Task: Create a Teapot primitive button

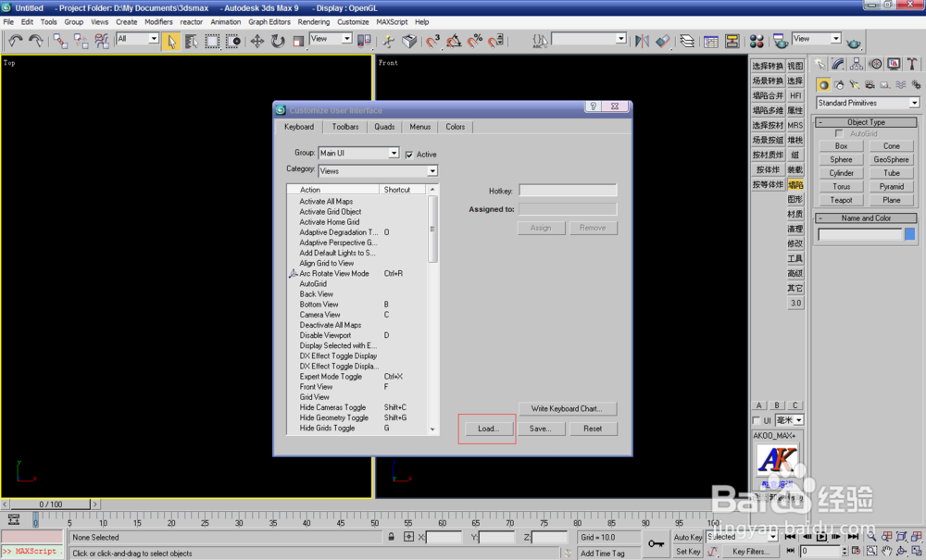Action: (841, 200)
